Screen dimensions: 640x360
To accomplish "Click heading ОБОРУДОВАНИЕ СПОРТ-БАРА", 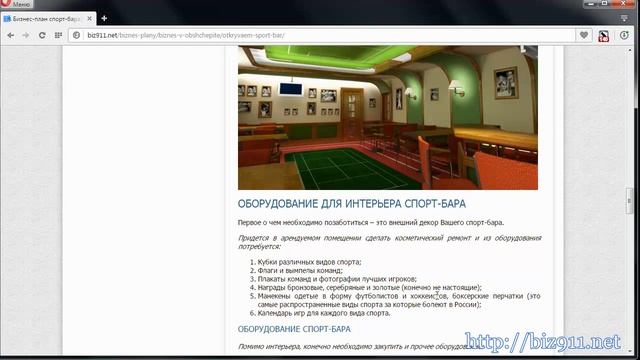I will click(x=294, y=329).
